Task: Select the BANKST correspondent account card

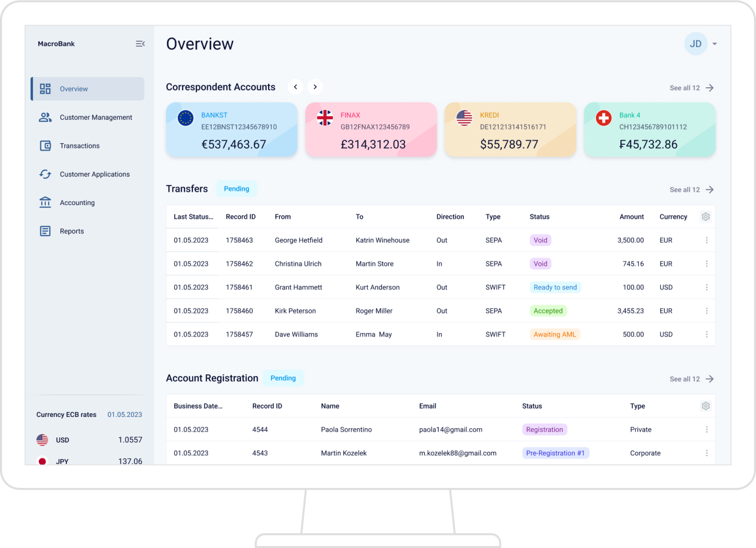Action: [231, 129]
